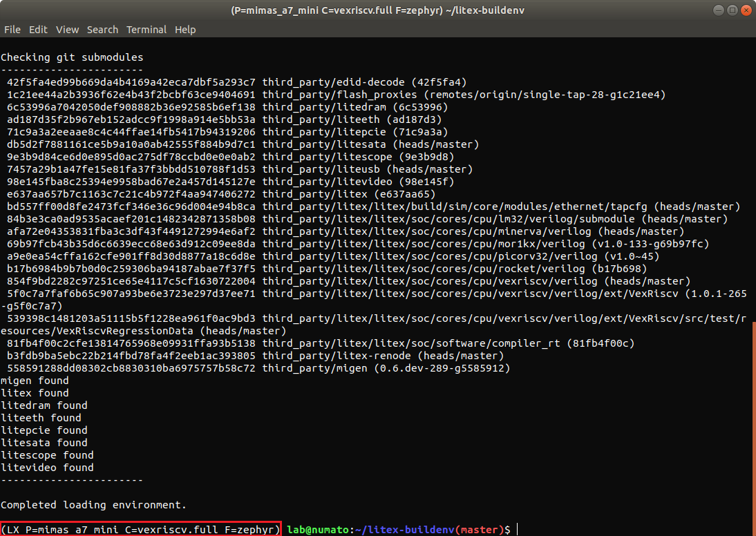The width and height of the screenshot is (756, 536).
Task: Click the 'litevideo found' output line
Action: (47, 468)
